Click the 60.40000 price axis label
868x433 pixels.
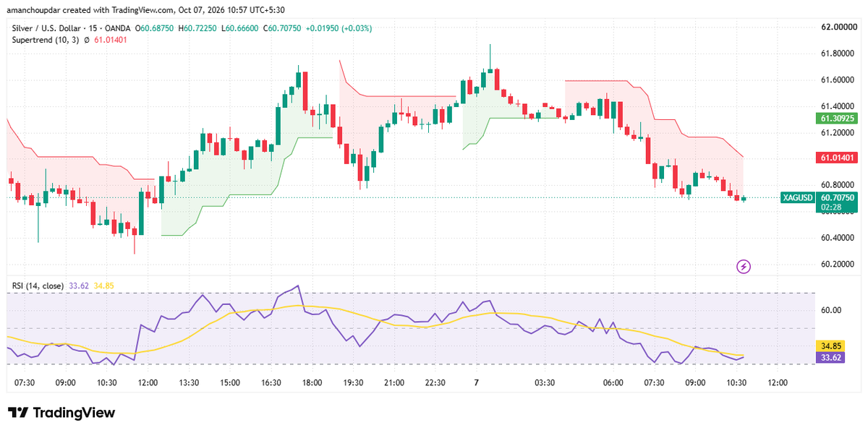click(x=838, y=238)
